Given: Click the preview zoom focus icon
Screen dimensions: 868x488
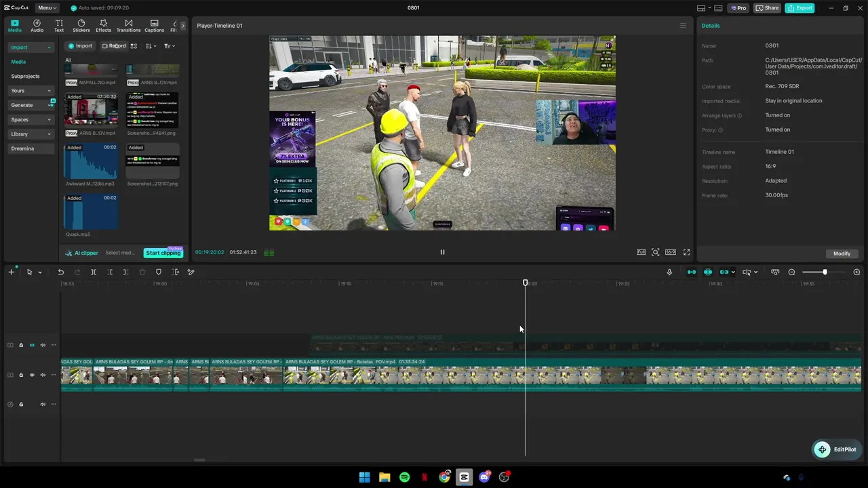Looking at the screenshot, I should click(655, 252).
